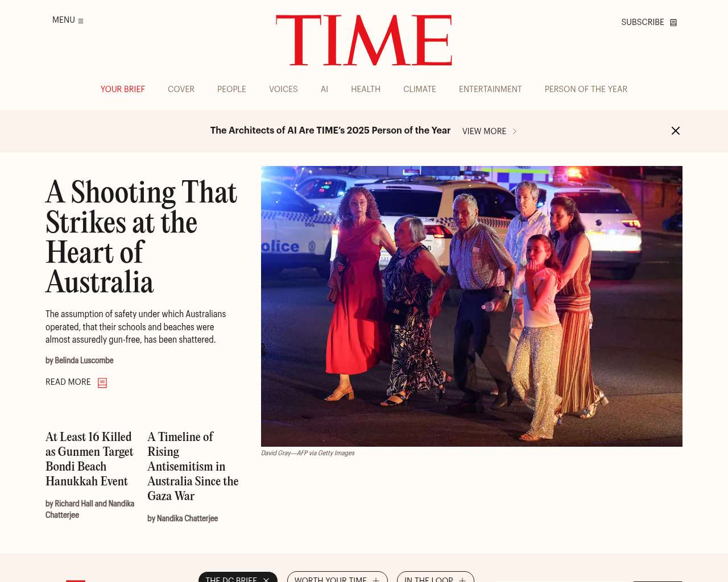
Task: Click the chevron arrow after VIEW MORE
Action: pos(515,131)
